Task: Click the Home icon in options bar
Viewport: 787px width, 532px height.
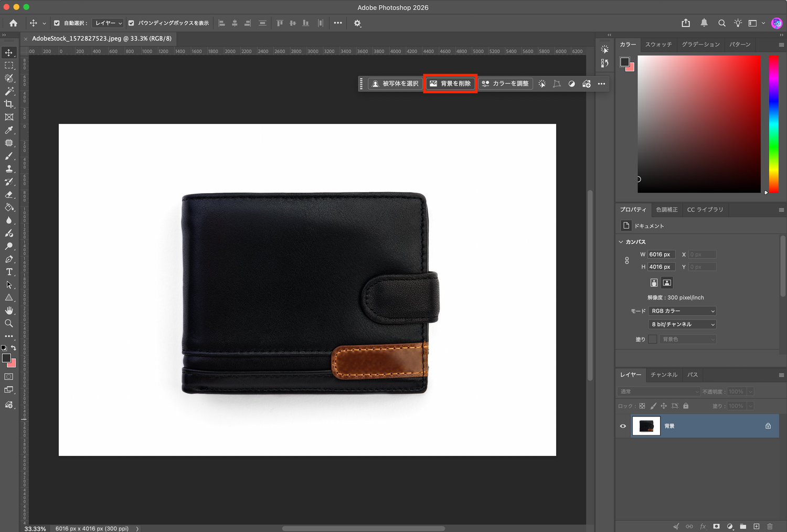Action: coord(13,23)
